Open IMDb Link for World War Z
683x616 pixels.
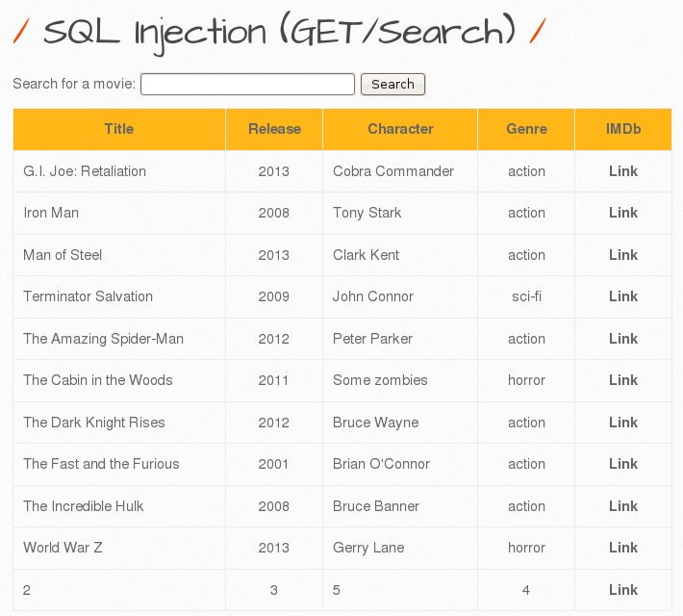pos(623,548)
